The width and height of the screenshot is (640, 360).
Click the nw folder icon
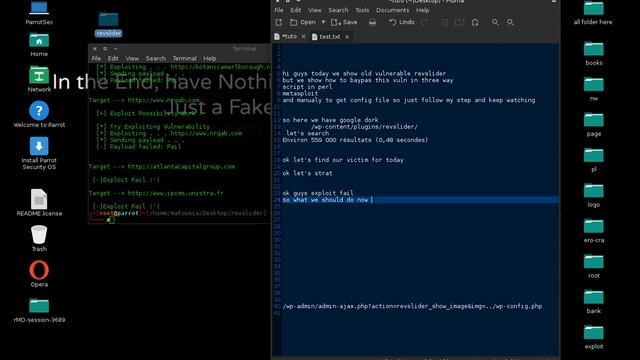click(x=593, y=88)
